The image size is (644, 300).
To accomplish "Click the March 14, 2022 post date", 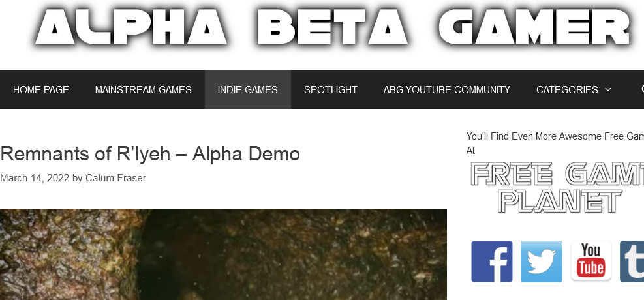I will click(x=35, y=178).
